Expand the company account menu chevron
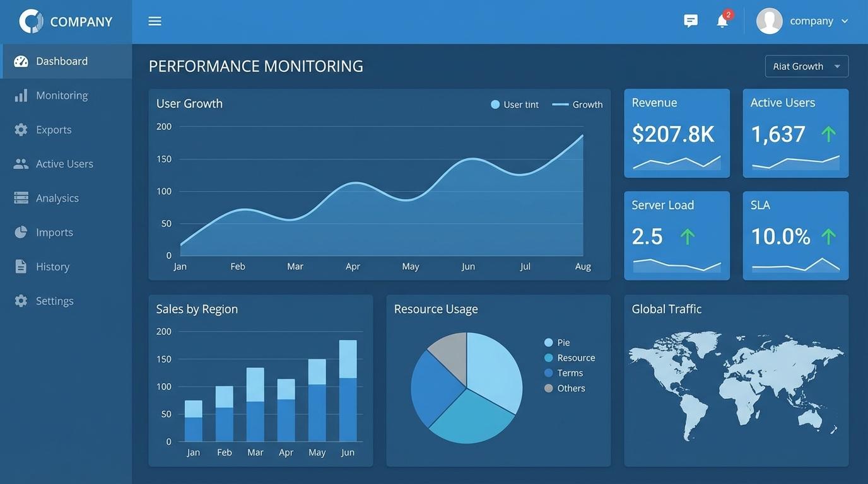This screenshot has height=484, width=868. point(845,21)
